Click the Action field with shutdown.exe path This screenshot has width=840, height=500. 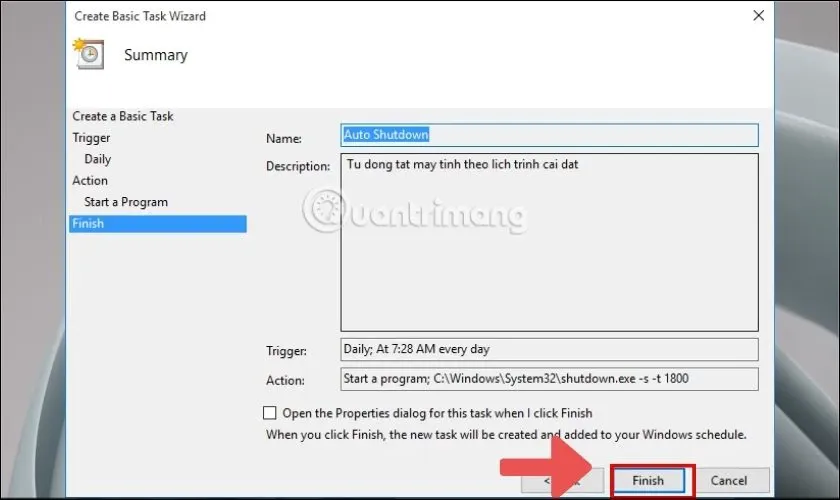coord(549,380)
